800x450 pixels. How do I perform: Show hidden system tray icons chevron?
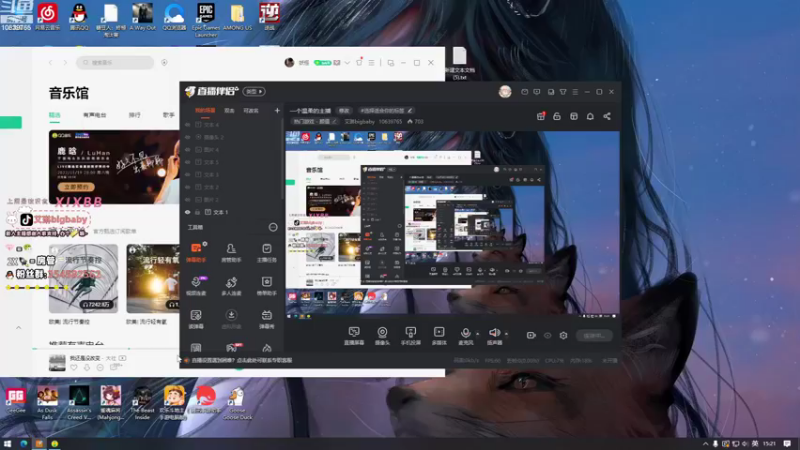706,444
